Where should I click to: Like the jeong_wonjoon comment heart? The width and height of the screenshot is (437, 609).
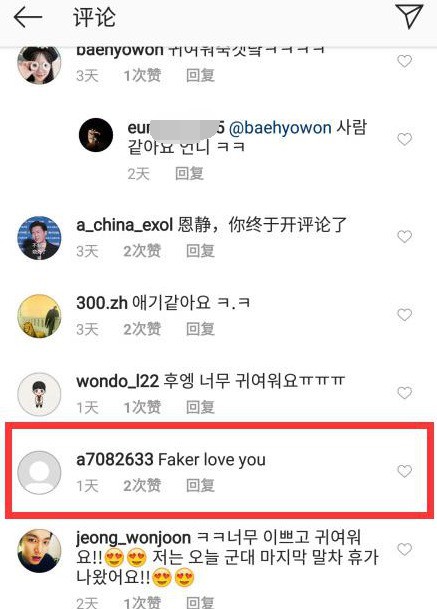tap(404, 549)
